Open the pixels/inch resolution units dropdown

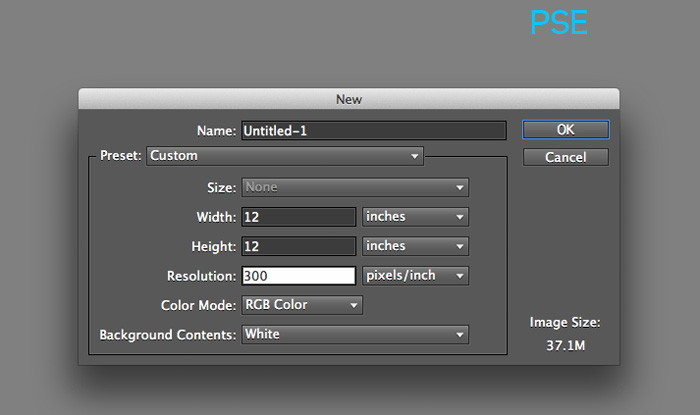415,276
